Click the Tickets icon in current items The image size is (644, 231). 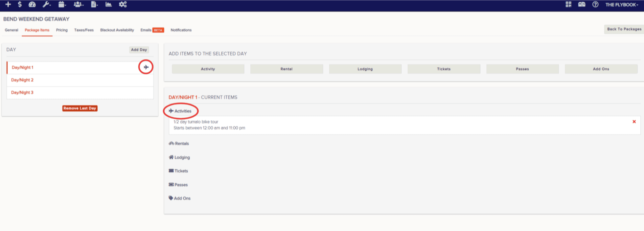tap(171, 171)
